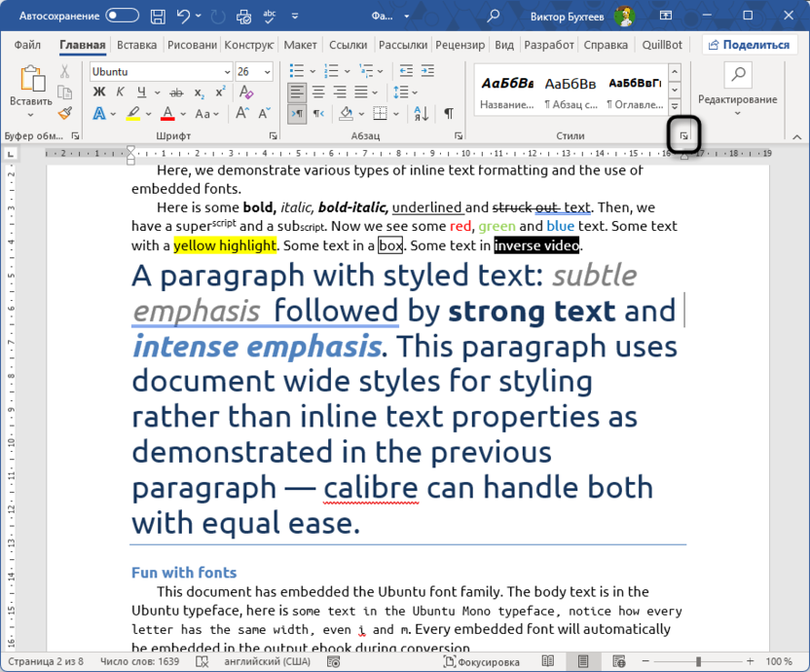Switch to Read Mode view icon
Screen dimensions: 810x672
[x=548, y=662]
